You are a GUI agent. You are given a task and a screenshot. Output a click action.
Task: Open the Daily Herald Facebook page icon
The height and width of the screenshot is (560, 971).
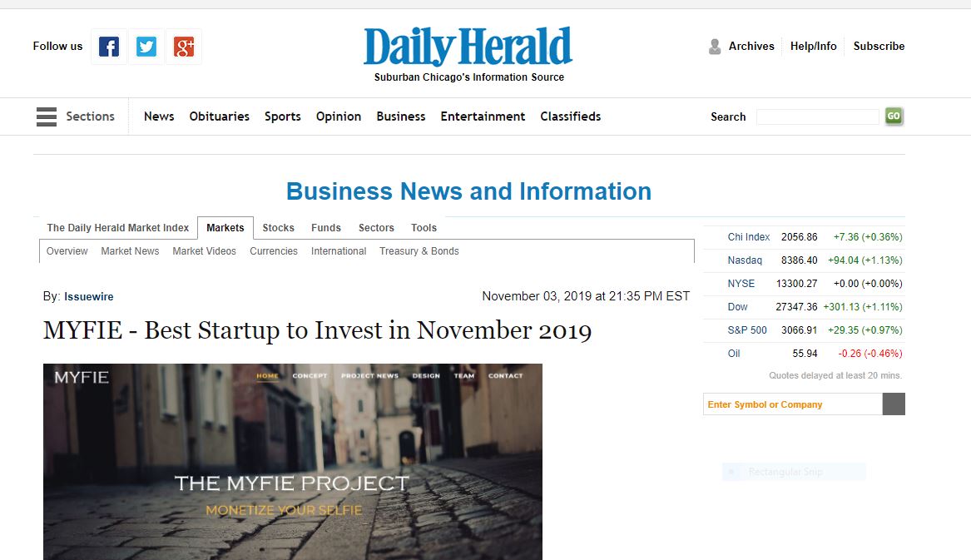[x=109, y=47]
